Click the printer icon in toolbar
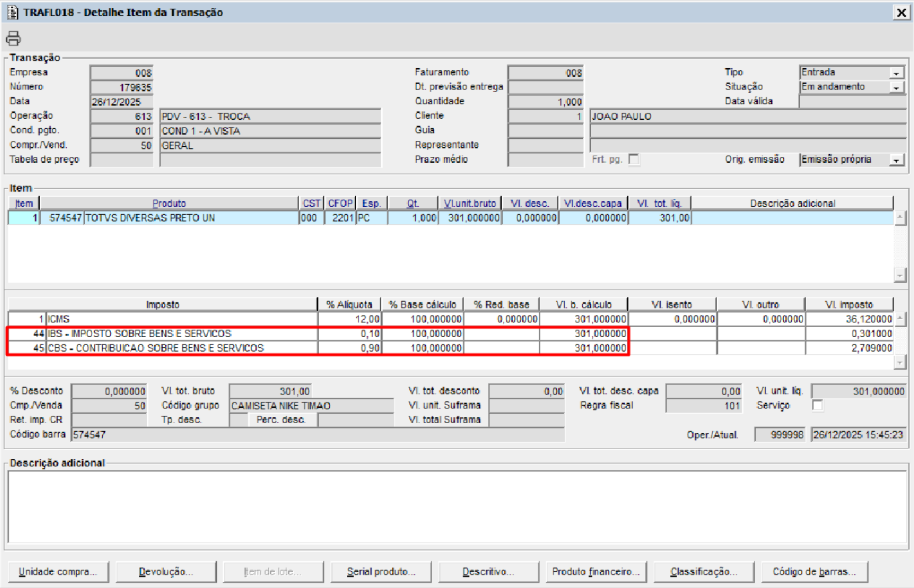 coord(13,37)
